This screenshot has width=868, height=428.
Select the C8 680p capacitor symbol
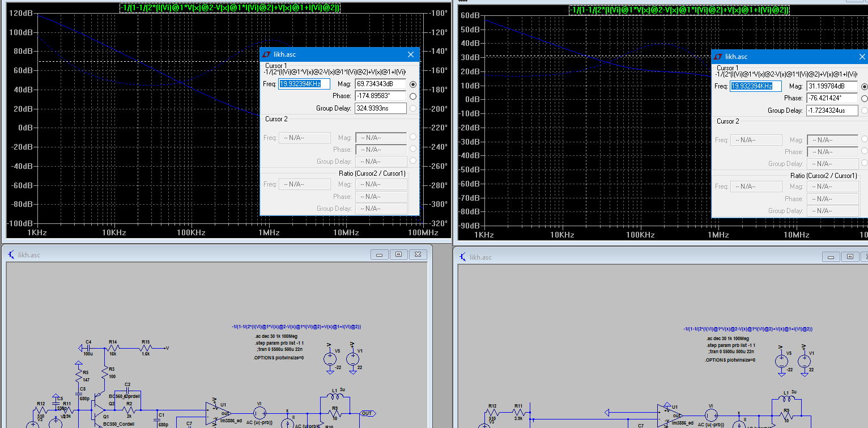(x=79, y=393)
